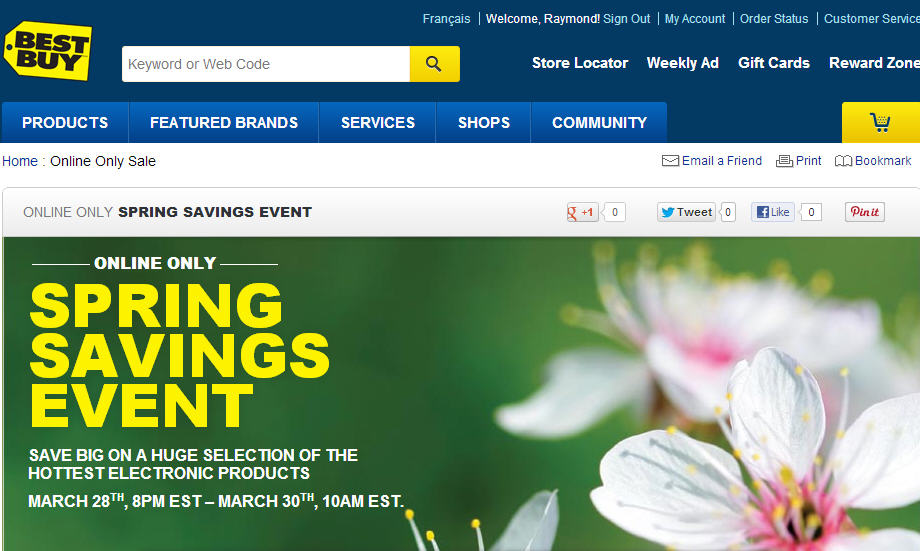Click the Email a Friend envelope icon
This screenshot has width=920, height=551.
(x=670, y=161)
